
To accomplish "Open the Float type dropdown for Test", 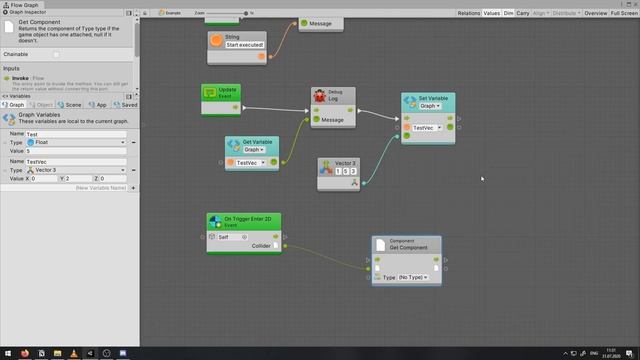I will pos(76,142).
